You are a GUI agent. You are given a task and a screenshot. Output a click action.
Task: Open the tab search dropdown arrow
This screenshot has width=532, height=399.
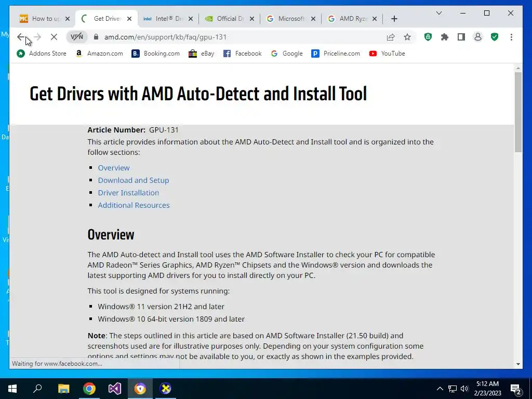[438, 13]
